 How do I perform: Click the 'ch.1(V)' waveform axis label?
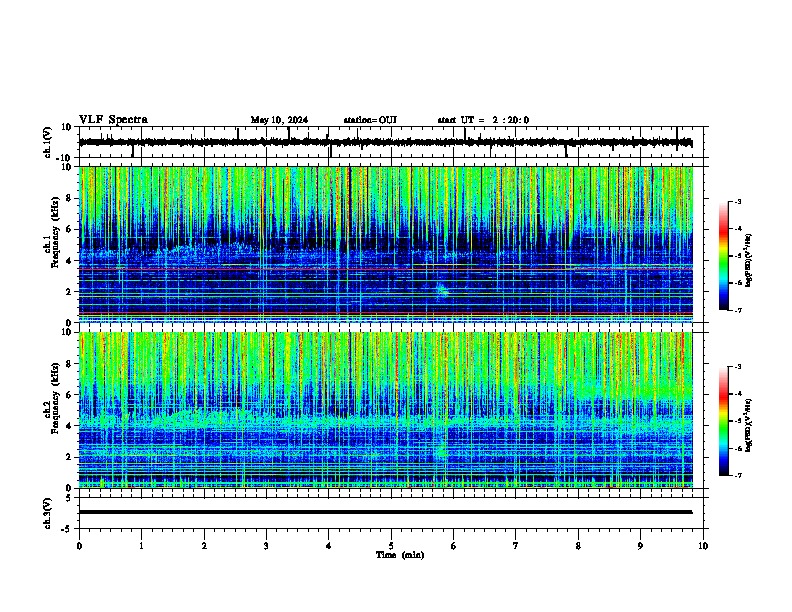coord(48,142)
